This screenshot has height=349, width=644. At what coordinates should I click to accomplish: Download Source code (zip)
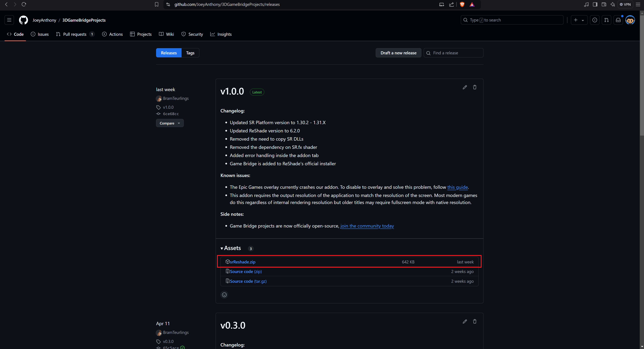point(246,271)
